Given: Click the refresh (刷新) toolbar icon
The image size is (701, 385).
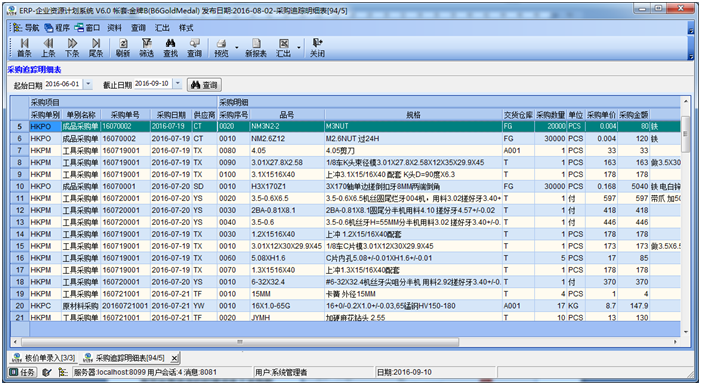Looking at the screenshot, I should 123,47.
